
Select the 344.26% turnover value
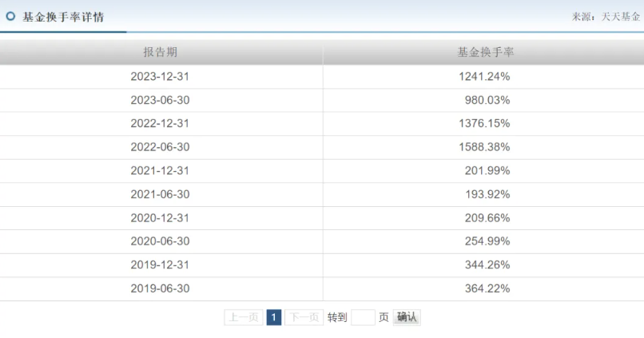(x=487, y=265)
